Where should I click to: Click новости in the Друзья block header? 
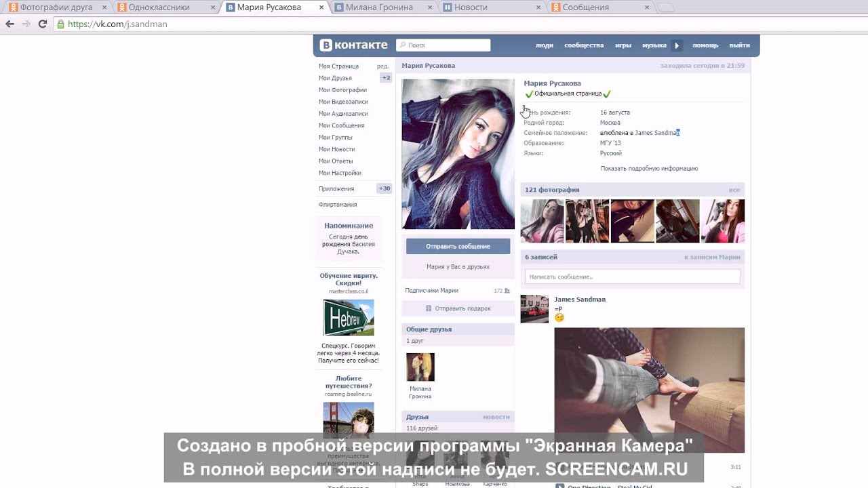(x=496, y=417)
